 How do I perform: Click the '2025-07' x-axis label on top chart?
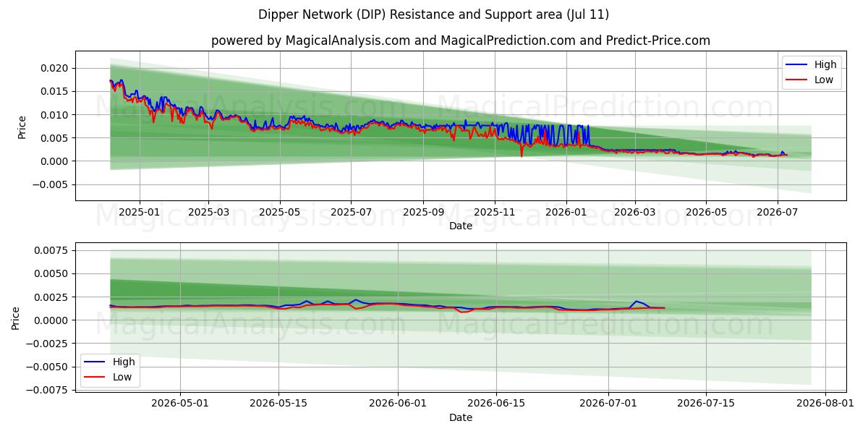point(351,213)
